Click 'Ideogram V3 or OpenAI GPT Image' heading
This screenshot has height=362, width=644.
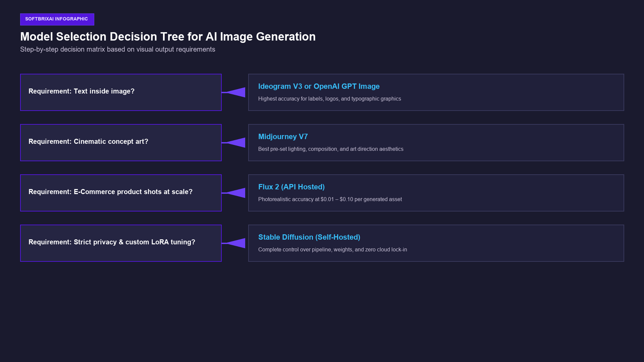coord(319,86)
